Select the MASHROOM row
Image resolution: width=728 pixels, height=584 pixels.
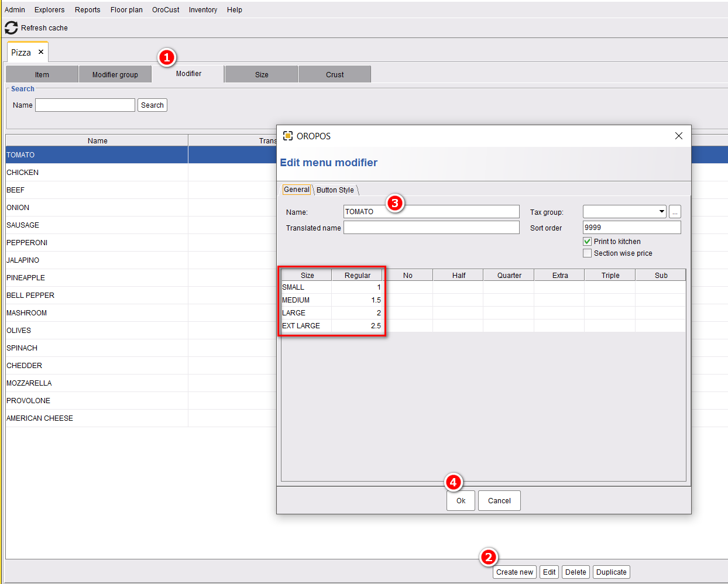(140, 313)
